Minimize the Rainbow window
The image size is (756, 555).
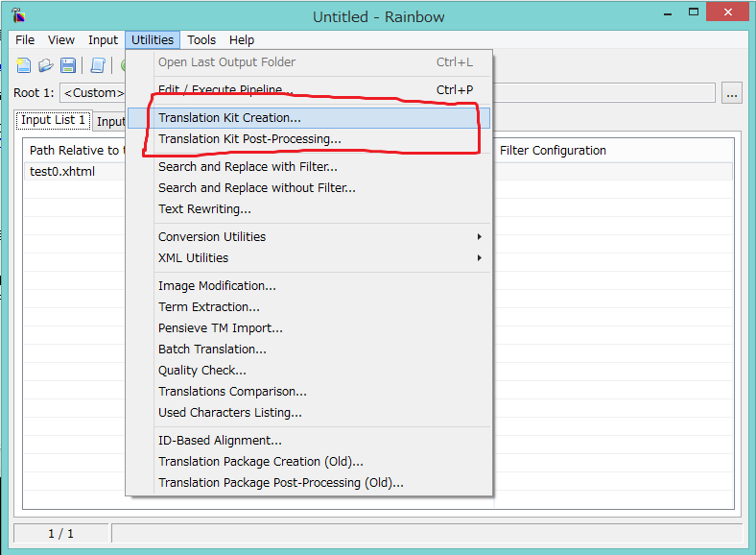[668, 14]
